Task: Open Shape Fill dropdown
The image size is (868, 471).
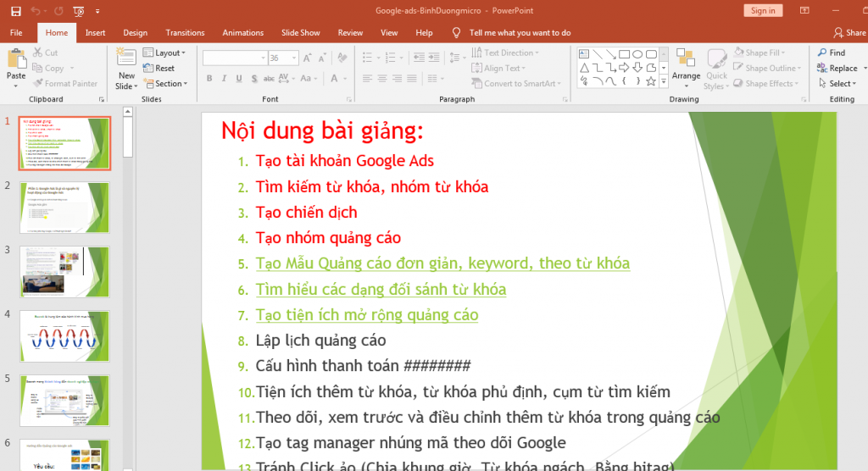Action: click(759, 53)
